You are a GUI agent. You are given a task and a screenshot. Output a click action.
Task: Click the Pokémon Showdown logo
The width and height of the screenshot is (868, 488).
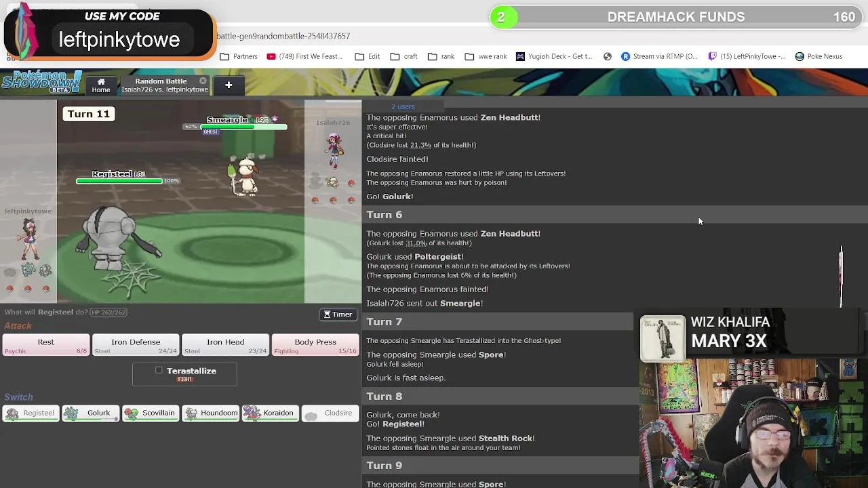coord(41,82)
